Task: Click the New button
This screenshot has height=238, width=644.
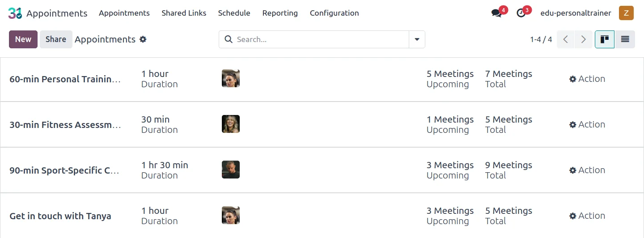Action: 23,39
